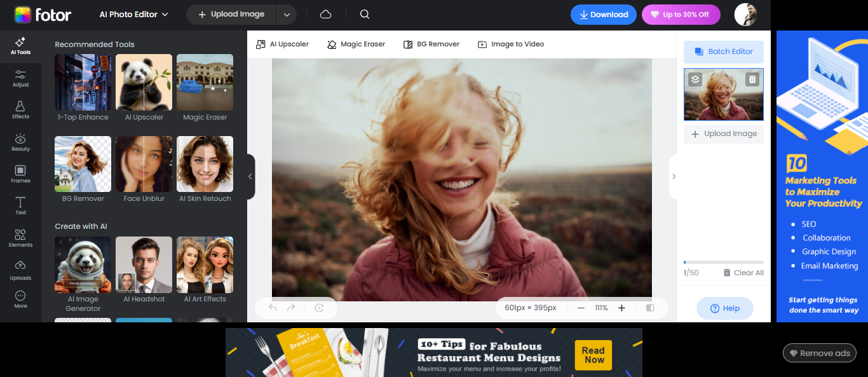Click the zoom in plus button
This screenshot has width=868, height=377.
coord(621,308)
